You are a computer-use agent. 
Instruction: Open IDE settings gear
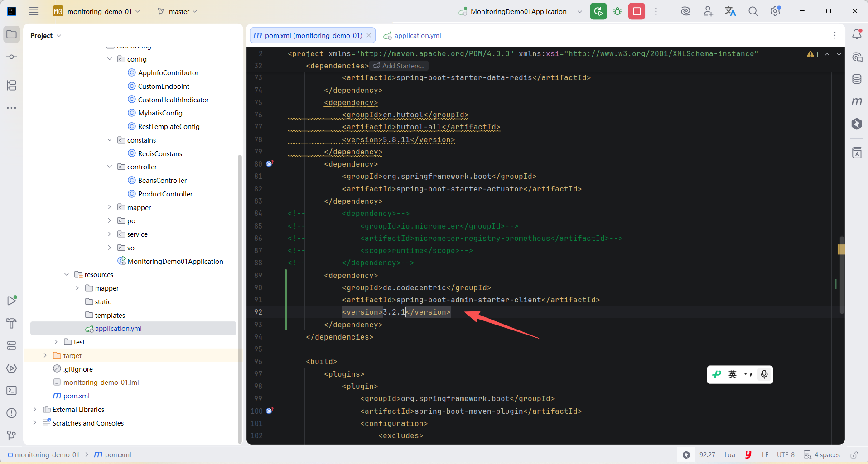[775, 11]
